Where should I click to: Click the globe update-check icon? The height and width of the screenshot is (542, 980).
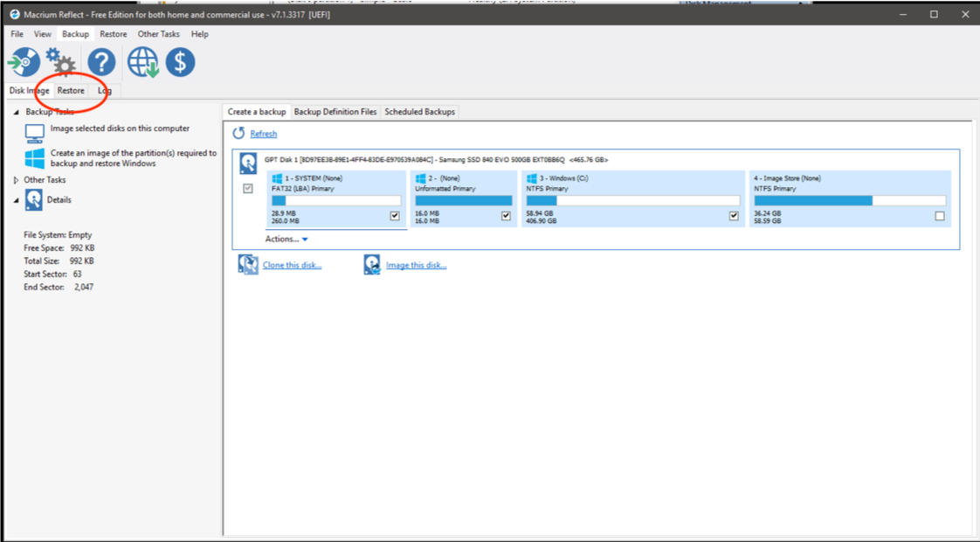pyautogui.click(x=142, y=62)
